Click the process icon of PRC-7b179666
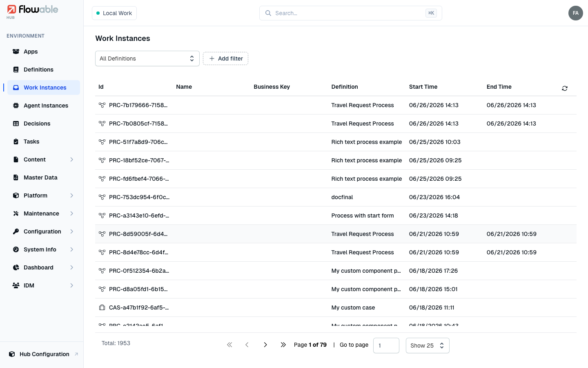This screenshot has width=588, height=368. tap(102, 105)
